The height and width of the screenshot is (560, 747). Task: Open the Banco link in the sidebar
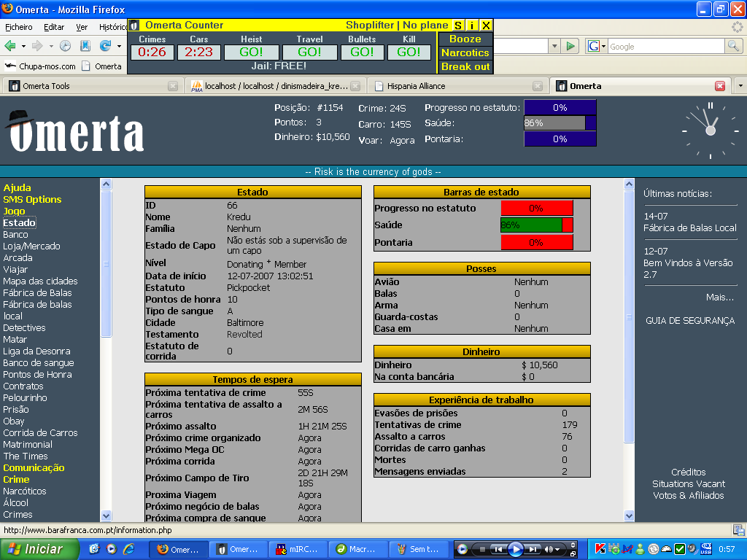coord(15,235)
